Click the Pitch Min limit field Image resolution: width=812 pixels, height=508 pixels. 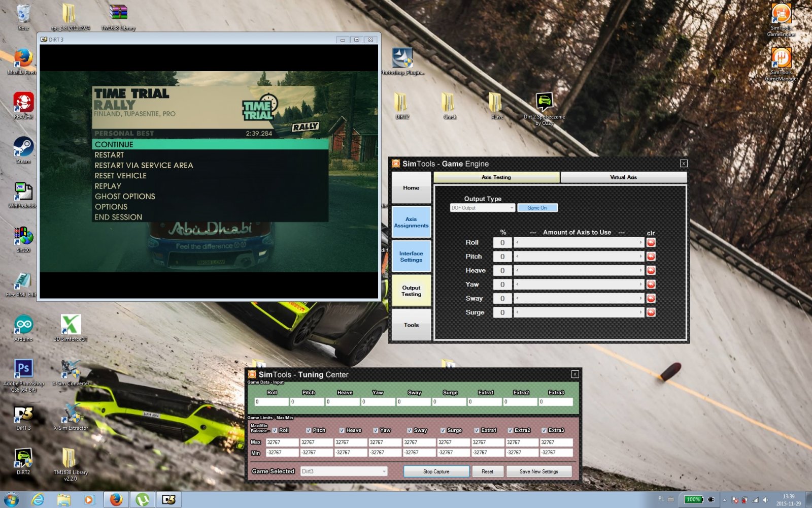pos(316,453)
